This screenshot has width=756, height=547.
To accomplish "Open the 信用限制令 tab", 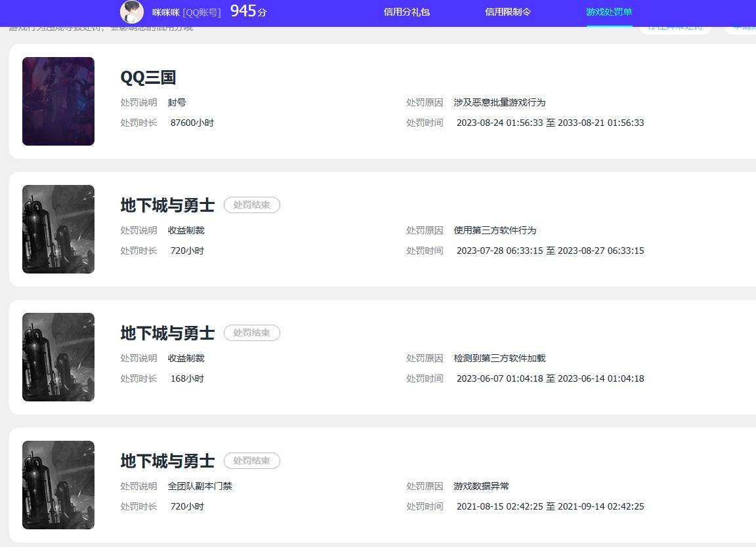I will 508,12.
